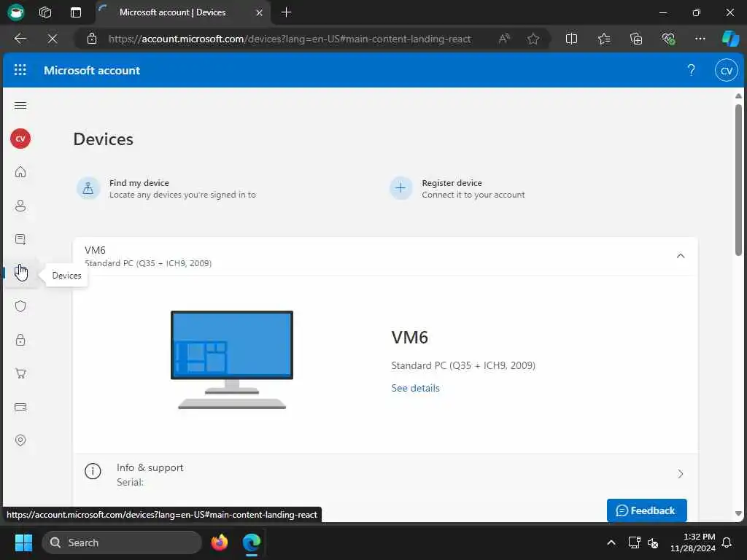Screen dimensions: 747x560
Task: Open the Address book location pin icon
Action: coord(20,440)
